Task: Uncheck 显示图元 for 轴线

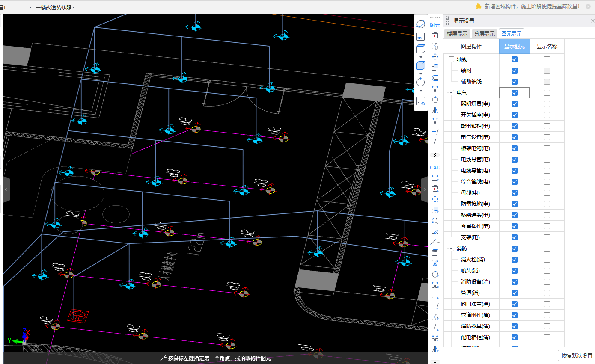Action: [515, 59]
